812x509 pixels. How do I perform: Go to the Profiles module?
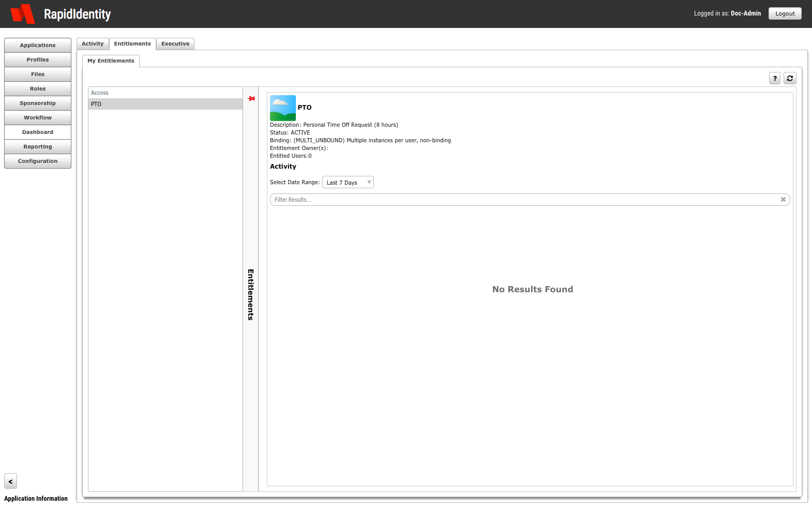pos(38,60)
